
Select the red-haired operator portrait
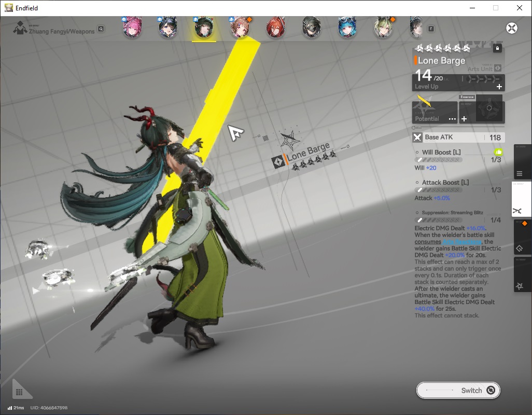(x=275, y=27)
